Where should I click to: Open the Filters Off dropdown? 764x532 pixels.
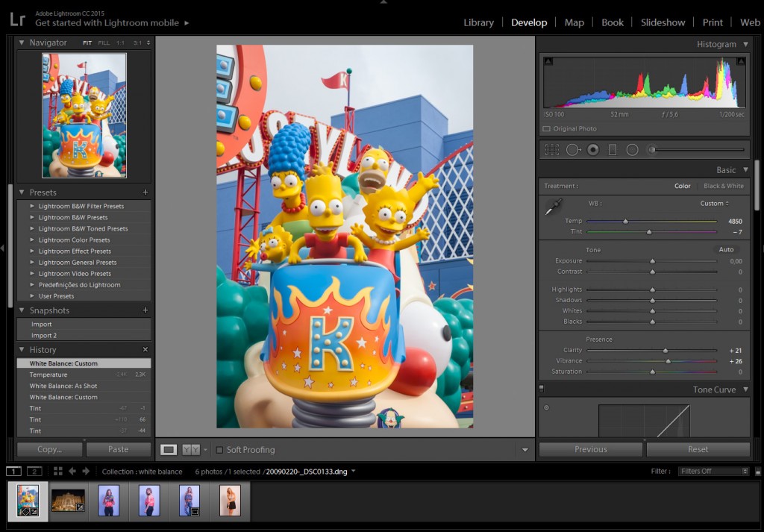713,471
